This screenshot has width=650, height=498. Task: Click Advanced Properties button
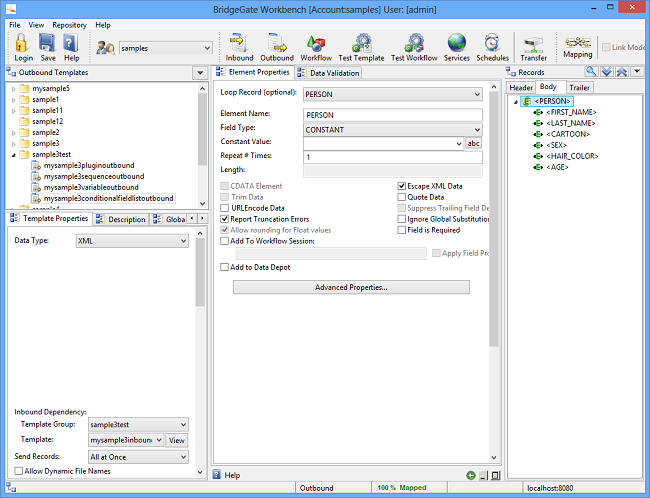(x=351, y=287)
